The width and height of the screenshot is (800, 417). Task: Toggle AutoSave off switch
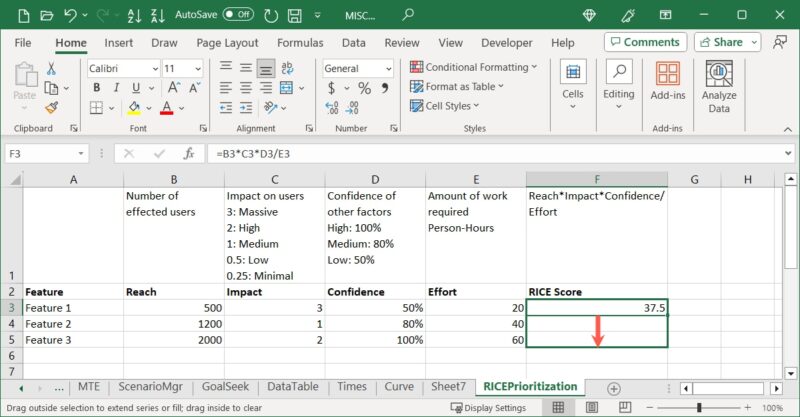pos(238,14)
